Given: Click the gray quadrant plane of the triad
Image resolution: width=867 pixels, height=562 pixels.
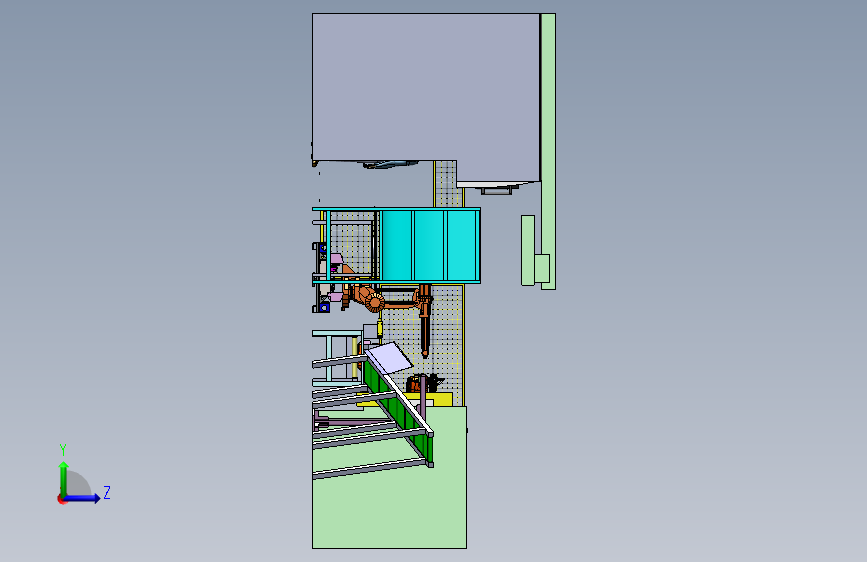Looking at the screenshot, I should 77,483.
